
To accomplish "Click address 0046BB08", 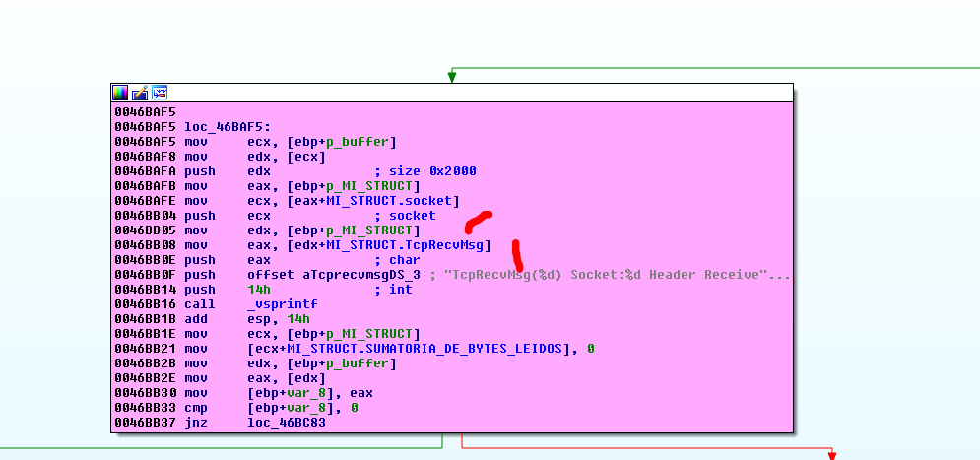I will coord(146,245).
